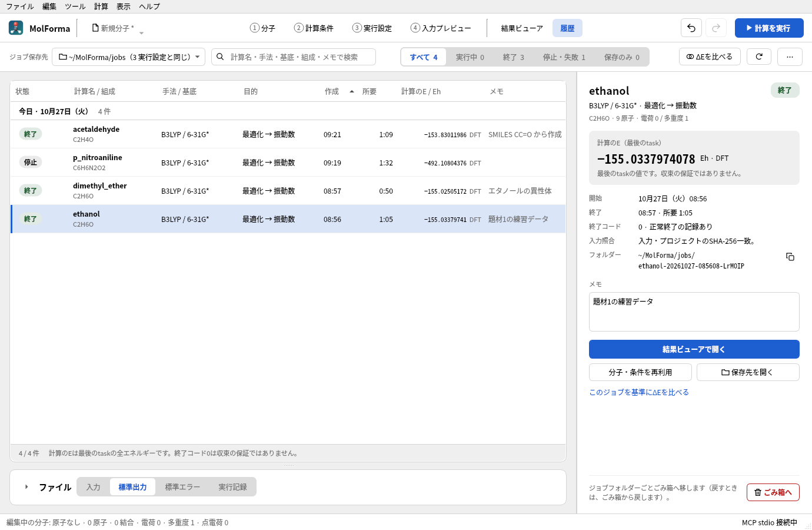
Task: Open the ツール menu
Action: tap(75, 6)
